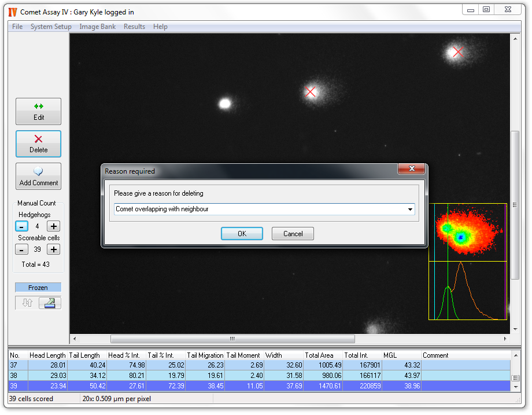Viewport: 532px width, 415px height.
Task: Open the Results menu
Action: [134, 27]
